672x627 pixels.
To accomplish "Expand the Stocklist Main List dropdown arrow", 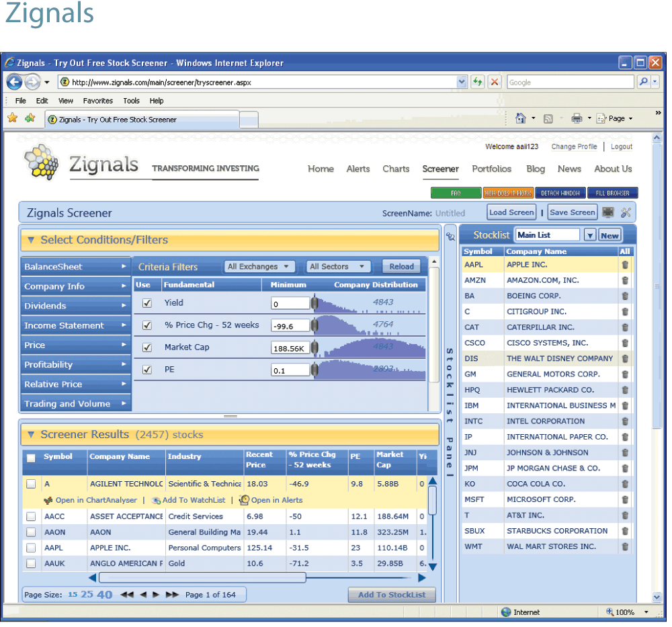I will tap(589, 235).
